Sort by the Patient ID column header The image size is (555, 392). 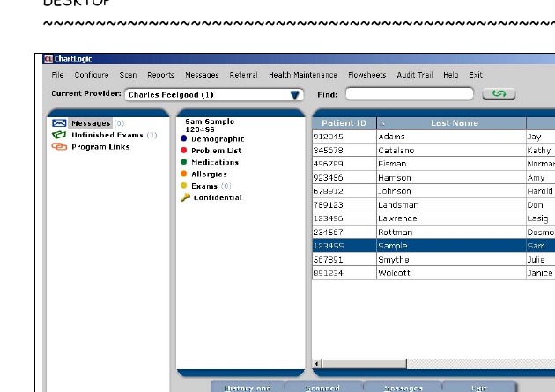(x=344, y=123)
